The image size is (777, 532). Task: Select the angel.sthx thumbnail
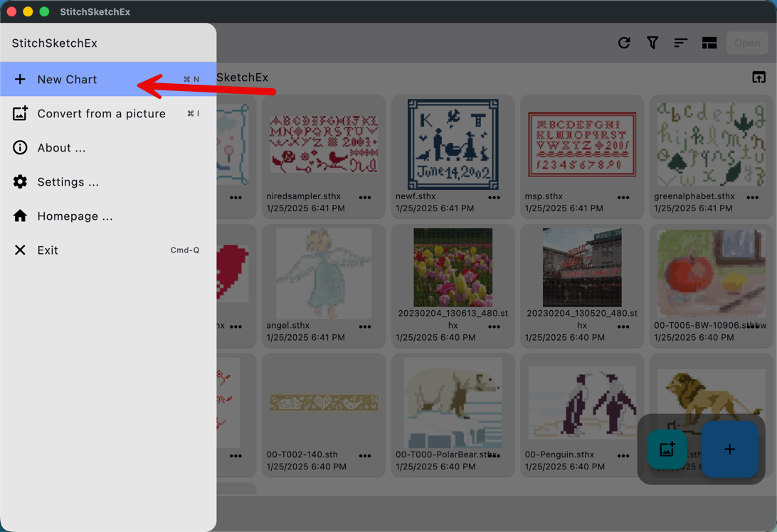pyautogui.click(x=324, y=273)
